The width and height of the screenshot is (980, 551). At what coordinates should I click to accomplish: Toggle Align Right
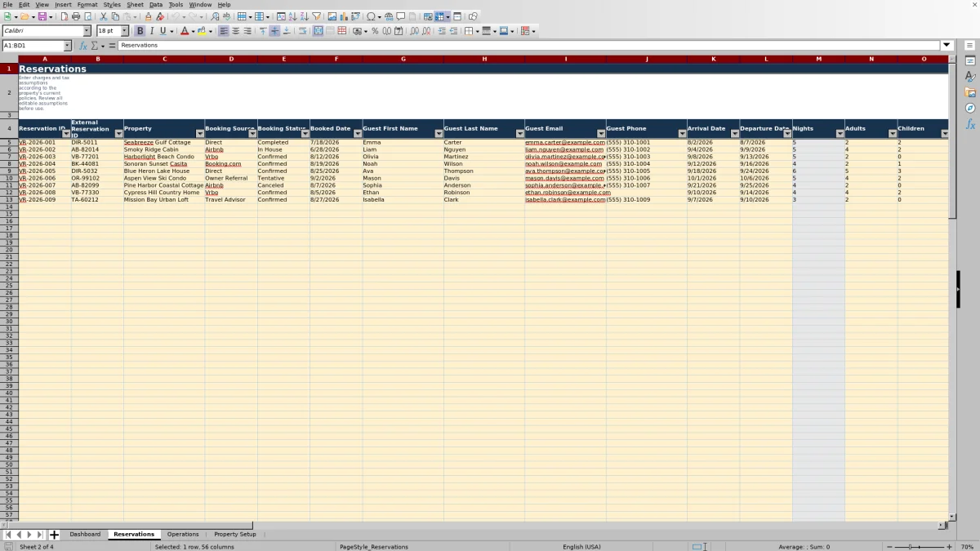[x=247, y=31]
